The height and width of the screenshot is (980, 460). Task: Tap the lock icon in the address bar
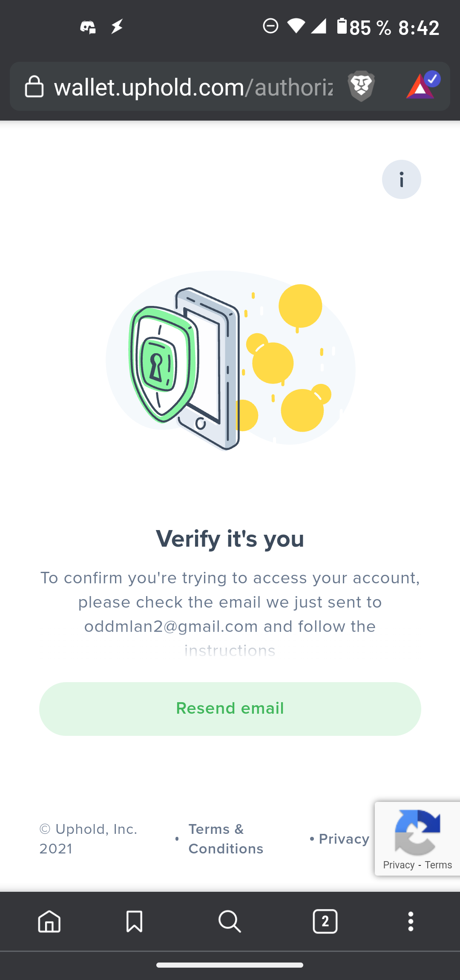34,86
